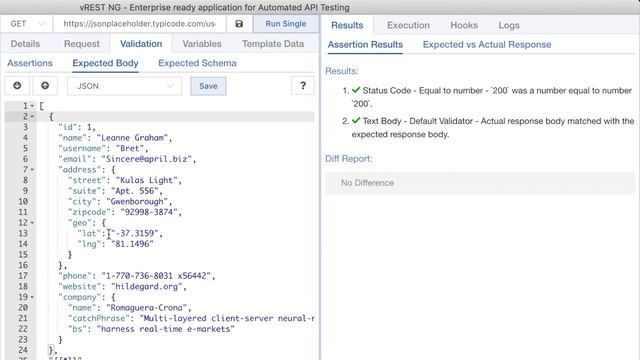
Task: Click the "id": 1 line in editor
Action: [x=77, y=127]
